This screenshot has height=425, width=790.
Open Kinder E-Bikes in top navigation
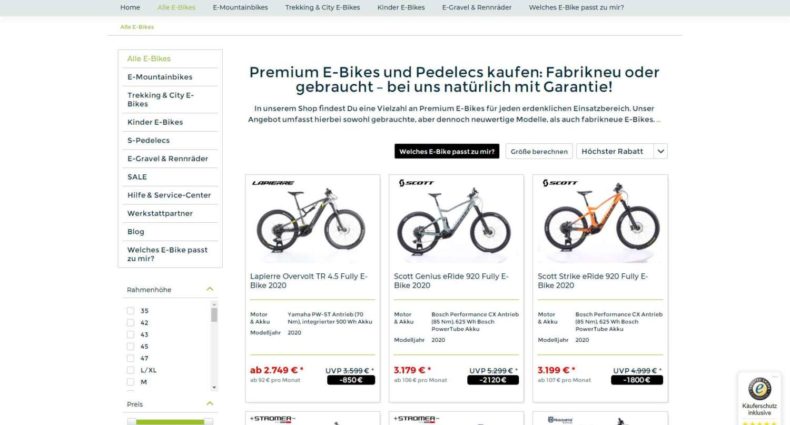point(401,8)
